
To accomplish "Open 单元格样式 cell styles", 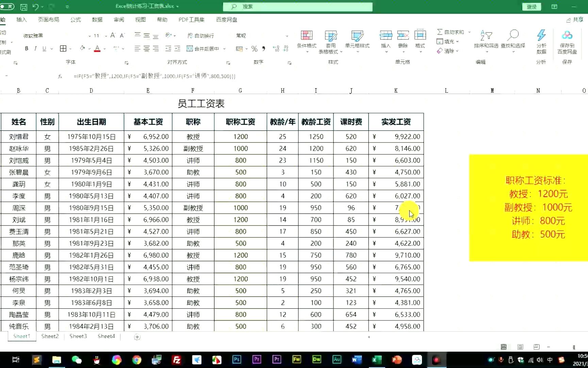I will [x=357, y=41].
